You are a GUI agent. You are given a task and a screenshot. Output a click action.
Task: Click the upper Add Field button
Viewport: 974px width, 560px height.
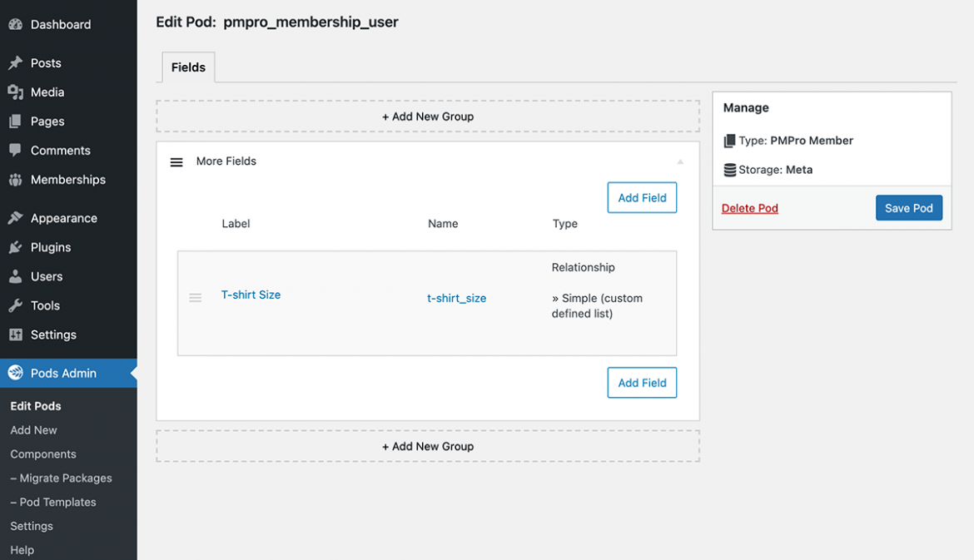[642, 197]
